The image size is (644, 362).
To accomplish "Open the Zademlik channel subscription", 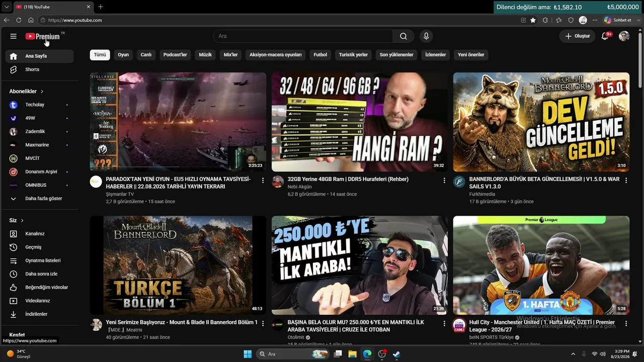I will [x=40, y=131].
